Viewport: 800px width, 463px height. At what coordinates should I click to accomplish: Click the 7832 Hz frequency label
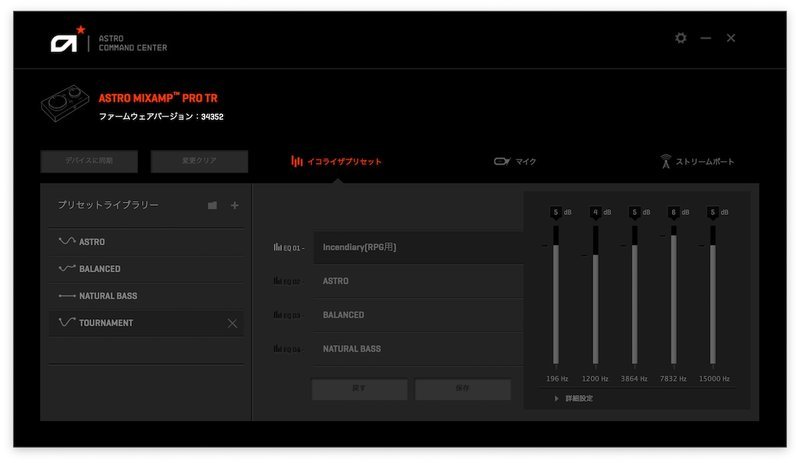pyautogui.click(x=673, y=379)
